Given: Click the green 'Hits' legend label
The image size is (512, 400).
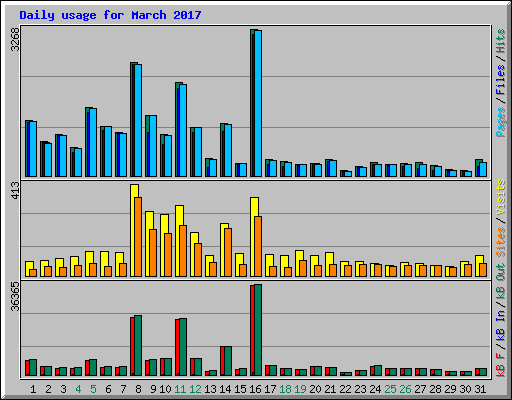Looking at the screenshot, I should click(x=501, y=41).
